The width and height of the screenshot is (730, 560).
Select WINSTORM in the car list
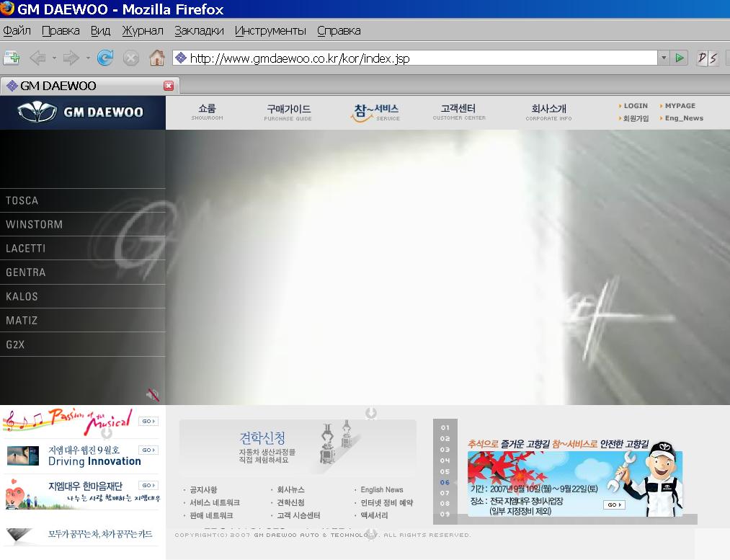coord(83,224)
